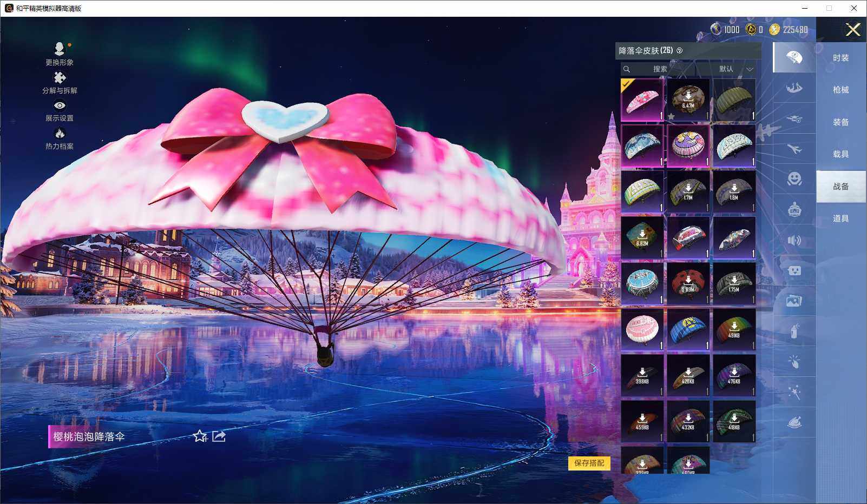This screenshot has height=504, width=867.
Task: Select the smiley emote category icon
Action: [x=794, y=179]
